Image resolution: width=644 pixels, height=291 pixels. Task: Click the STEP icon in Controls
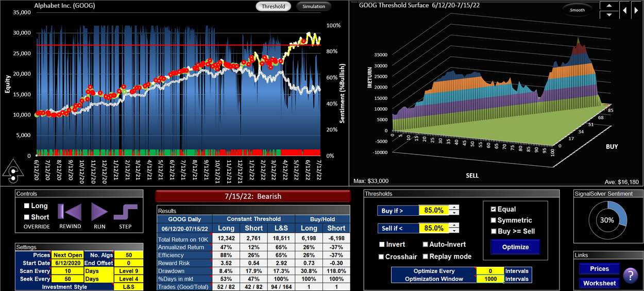pyautogui.click(x=125, y=212)
